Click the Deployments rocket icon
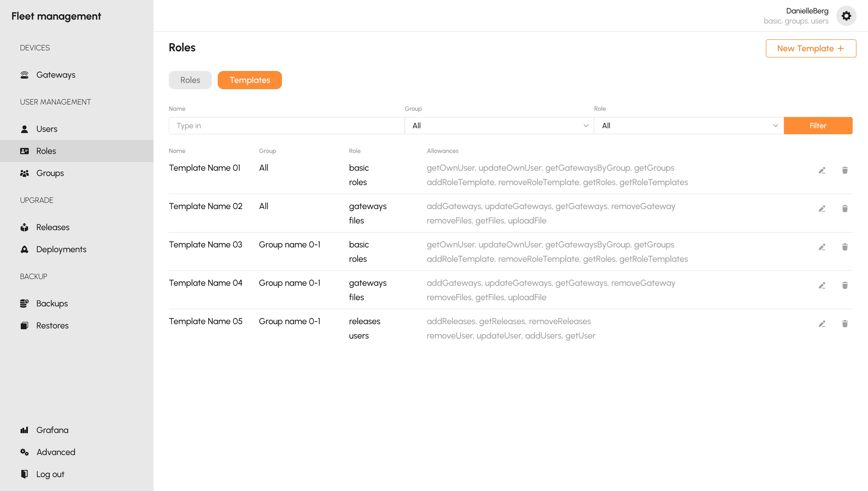The height and width of the screenshot is (491, 868). coord(24,250)
